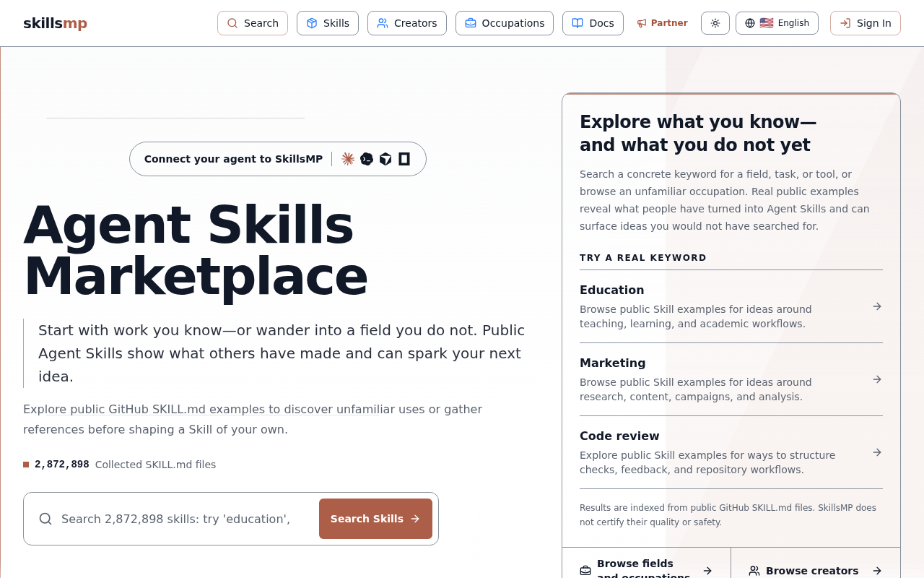Click the Agent Skills Marketplace heading
Viewport: 924px width, 578px height.
[x=196, y=250]
